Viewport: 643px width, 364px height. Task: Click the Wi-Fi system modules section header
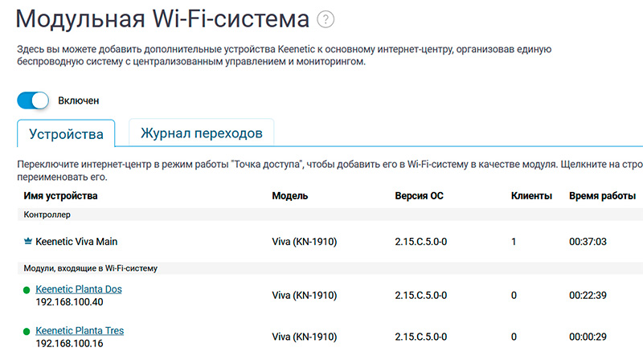(90, 268)
